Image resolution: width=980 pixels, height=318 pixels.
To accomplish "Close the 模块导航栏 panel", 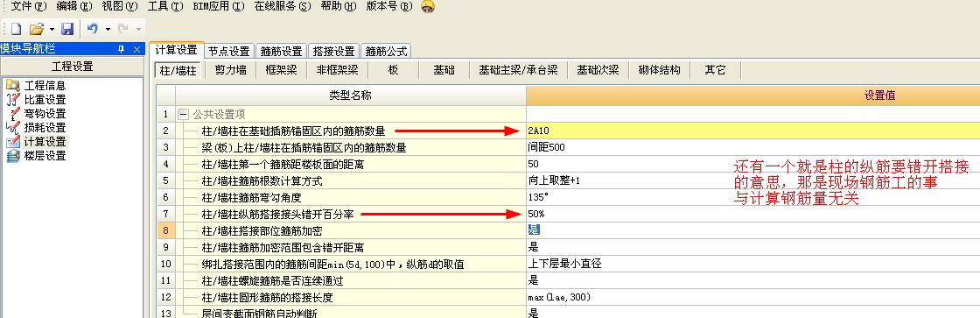I will coord(136,49).
